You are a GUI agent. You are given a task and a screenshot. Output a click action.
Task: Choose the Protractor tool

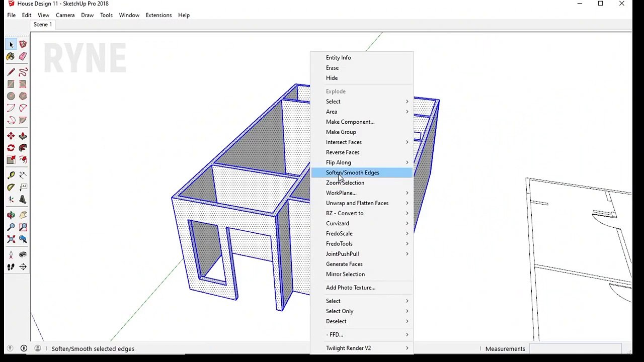(x=11, y=187)
